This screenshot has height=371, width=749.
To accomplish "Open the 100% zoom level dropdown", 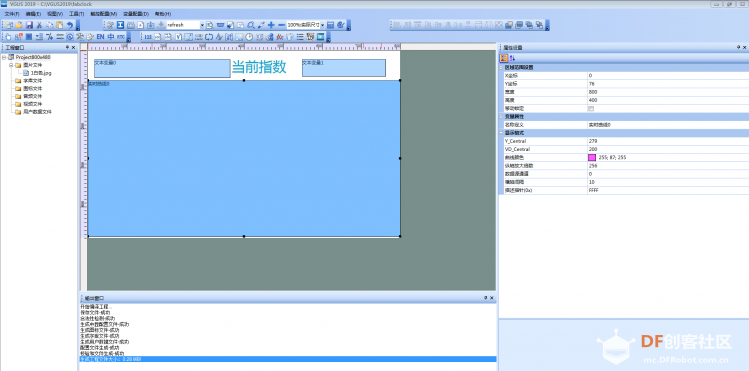I will [322, 25].
